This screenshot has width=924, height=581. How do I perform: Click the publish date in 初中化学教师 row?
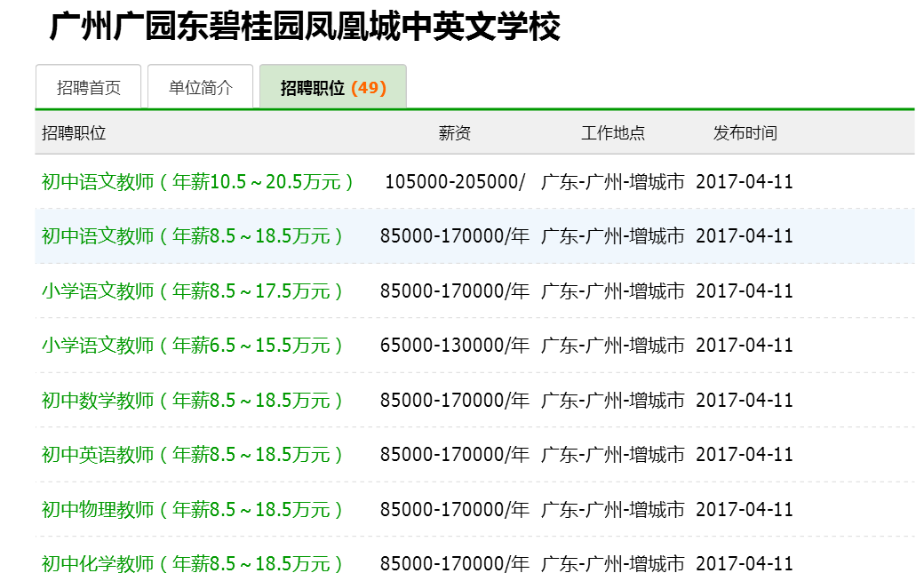point(745,564)
